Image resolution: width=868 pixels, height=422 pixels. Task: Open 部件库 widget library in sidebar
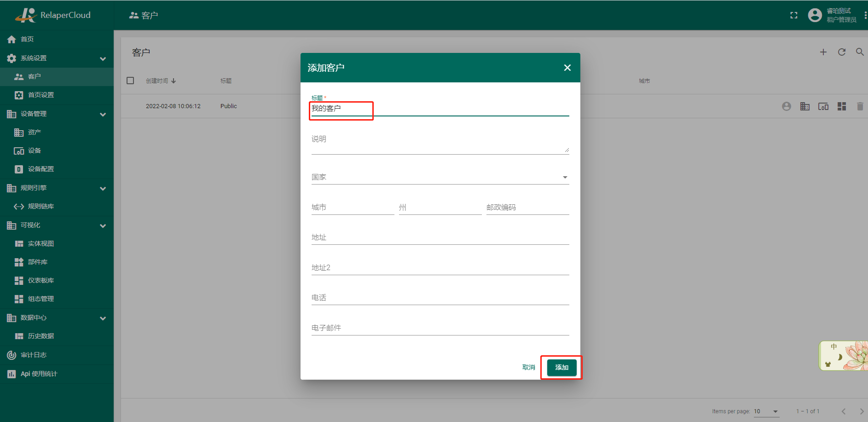tap(57, 262)
